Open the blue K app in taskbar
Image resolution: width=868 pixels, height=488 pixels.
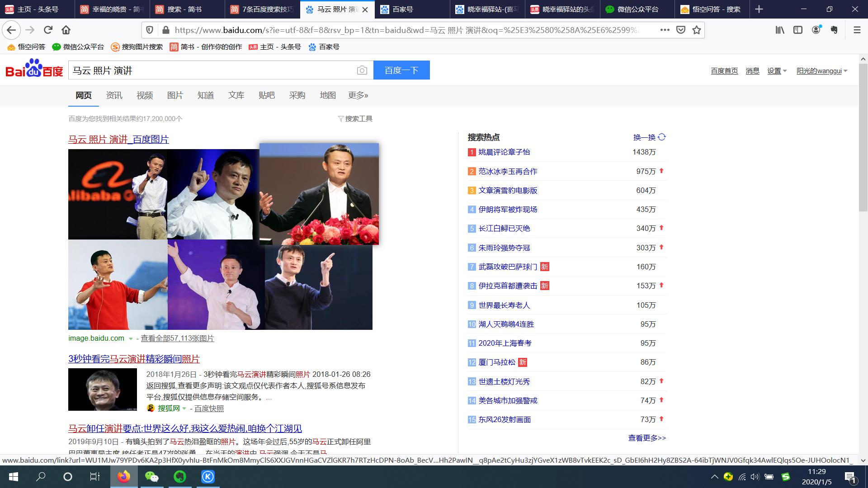(208, 477)
